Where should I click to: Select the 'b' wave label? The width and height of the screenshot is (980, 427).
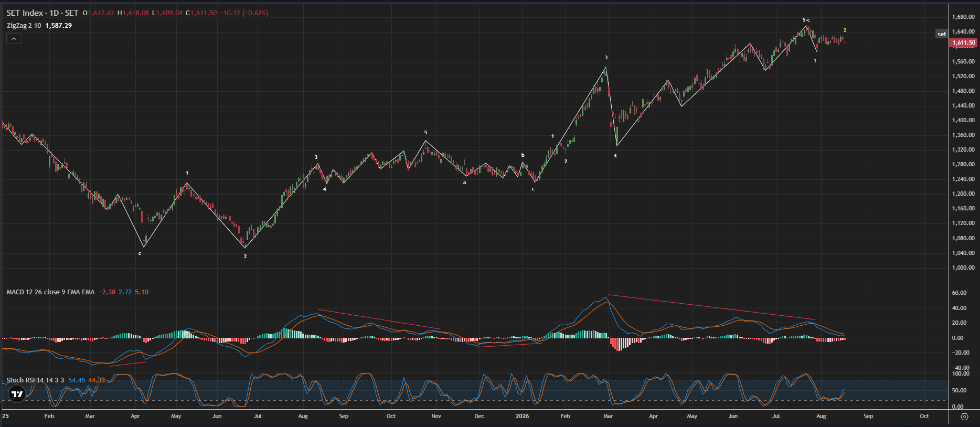click(523, 155)
